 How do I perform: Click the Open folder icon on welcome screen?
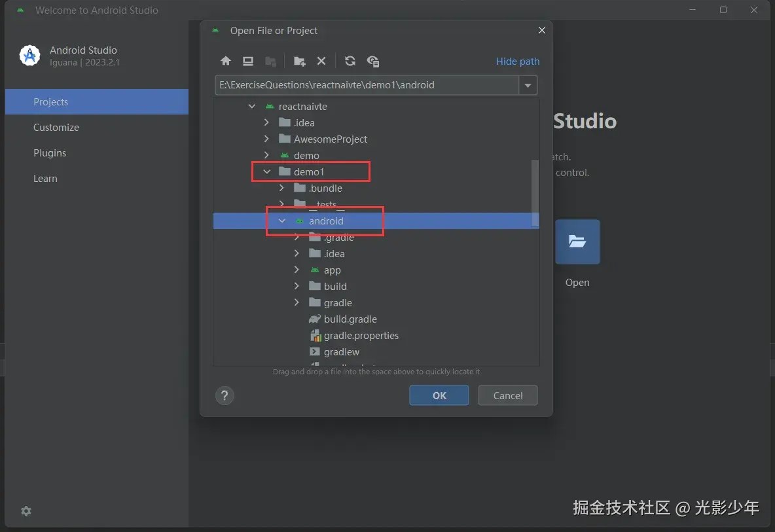click(577, 241)
